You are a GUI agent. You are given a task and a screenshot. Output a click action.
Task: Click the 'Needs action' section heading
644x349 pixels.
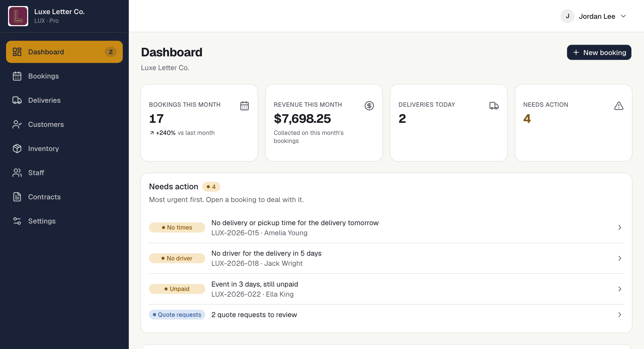tap(173, 187)
